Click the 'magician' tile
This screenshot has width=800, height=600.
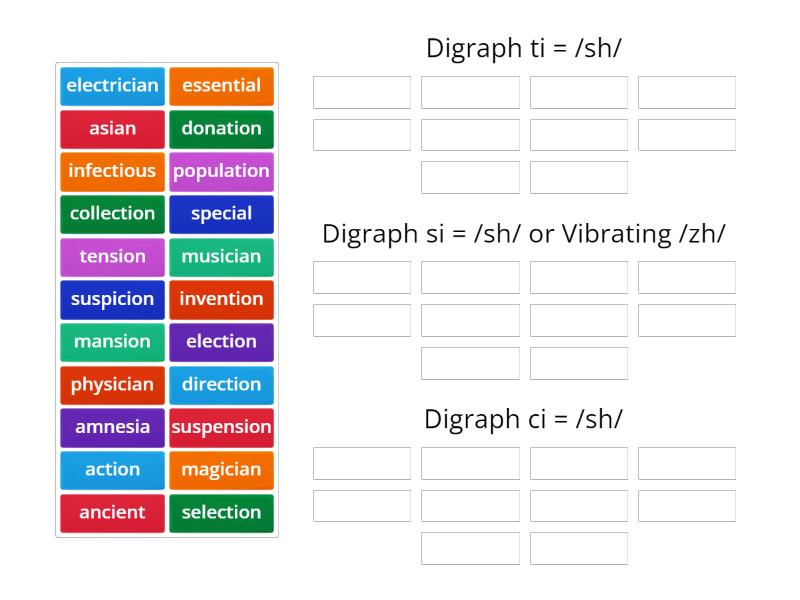(x=221, y=470)
